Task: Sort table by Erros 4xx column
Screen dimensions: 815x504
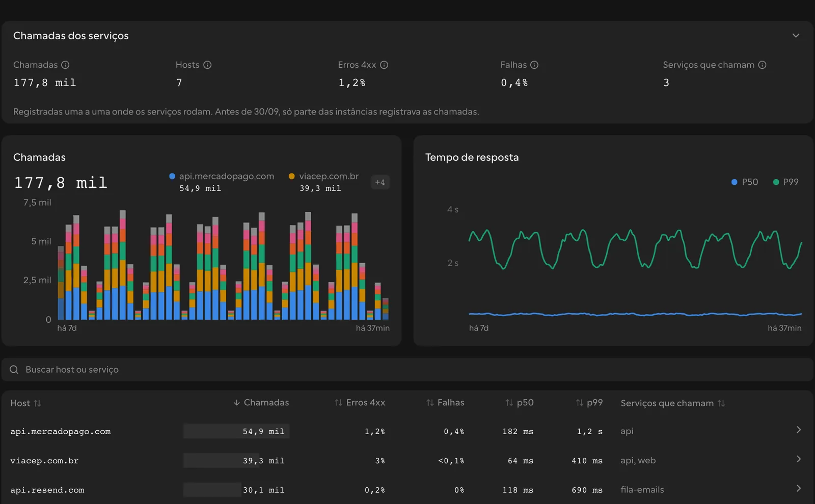Action: point(360,403)
